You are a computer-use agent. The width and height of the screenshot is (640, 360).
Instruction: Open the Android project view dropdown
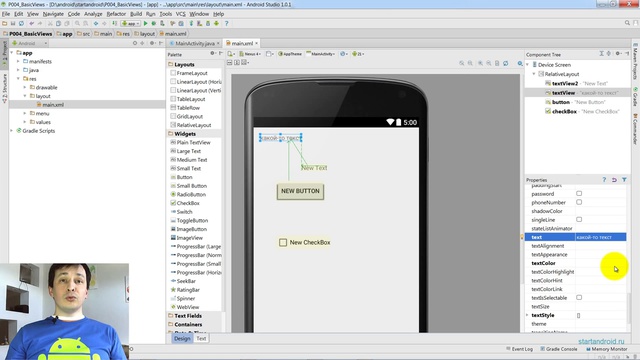tap(30, 43)
